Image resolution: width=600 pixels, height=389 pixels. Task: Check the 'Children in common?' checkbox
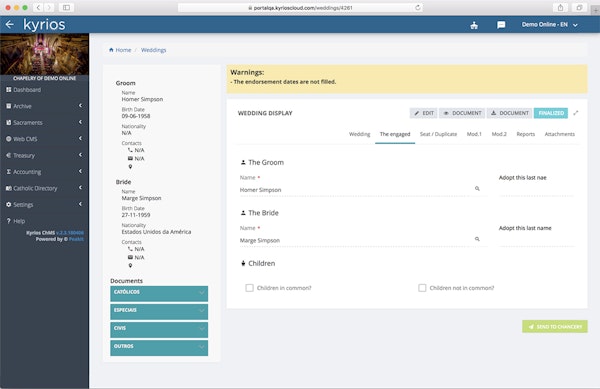[x=249, y=288]
